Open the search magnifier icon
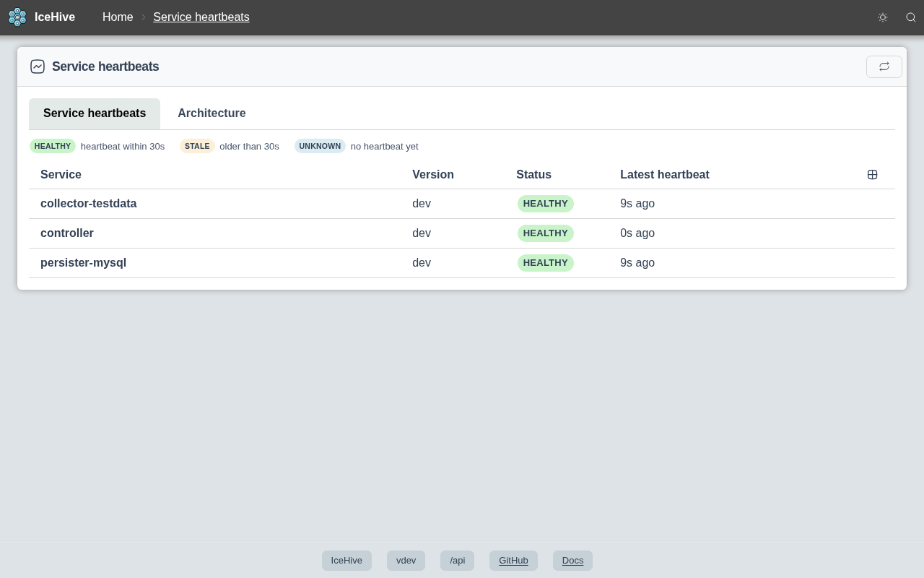924x578 pixels. (x=911, y=17)
